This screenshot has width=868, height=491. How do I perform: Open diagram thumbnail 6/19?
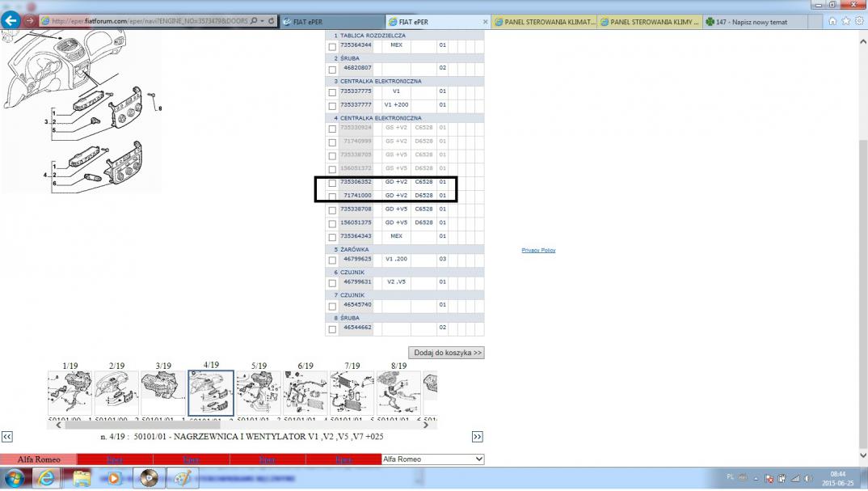[x=305, y=393]
